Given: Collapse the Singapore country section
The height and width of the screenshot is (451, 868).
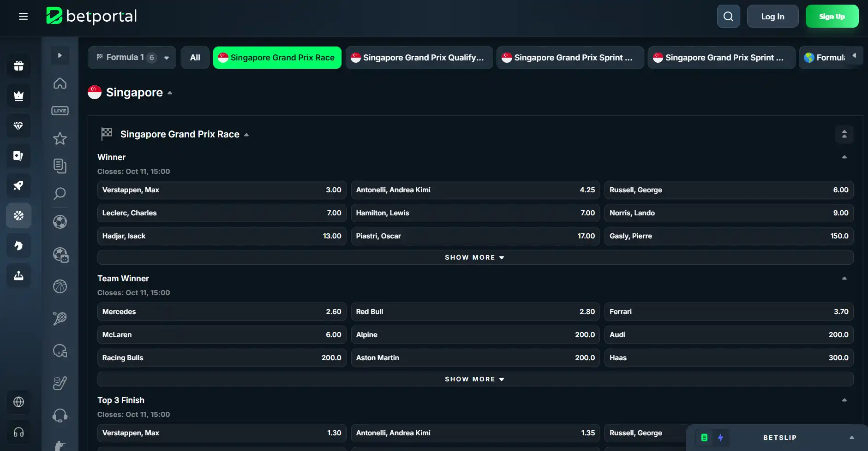Looking at the screenshot, I should (170, 93).
